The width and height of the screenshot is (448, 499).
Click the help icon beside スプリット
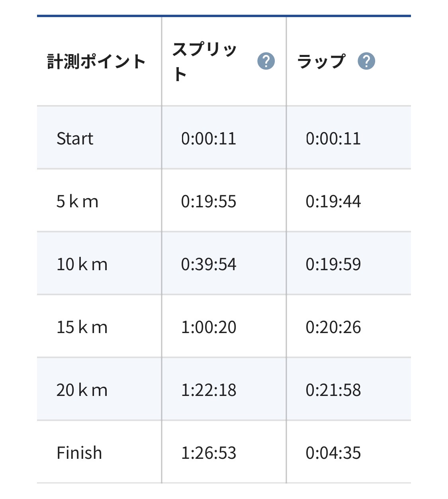[x=266, y=61]
